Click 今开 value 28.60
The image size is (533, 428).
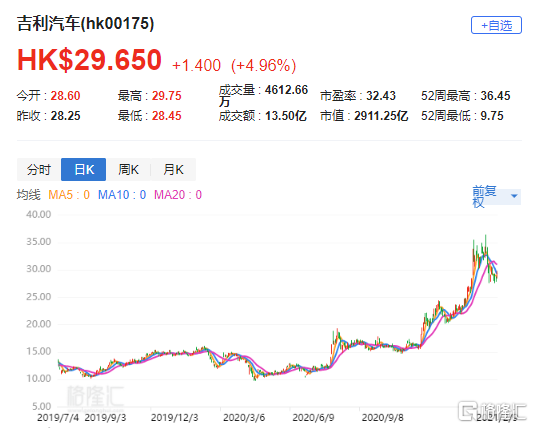click(x=65, y=96)
